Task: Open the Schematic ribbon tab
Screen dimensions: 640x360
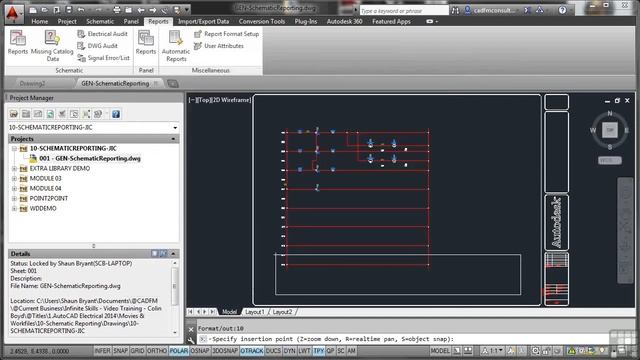Action: (x=100, y=21)
